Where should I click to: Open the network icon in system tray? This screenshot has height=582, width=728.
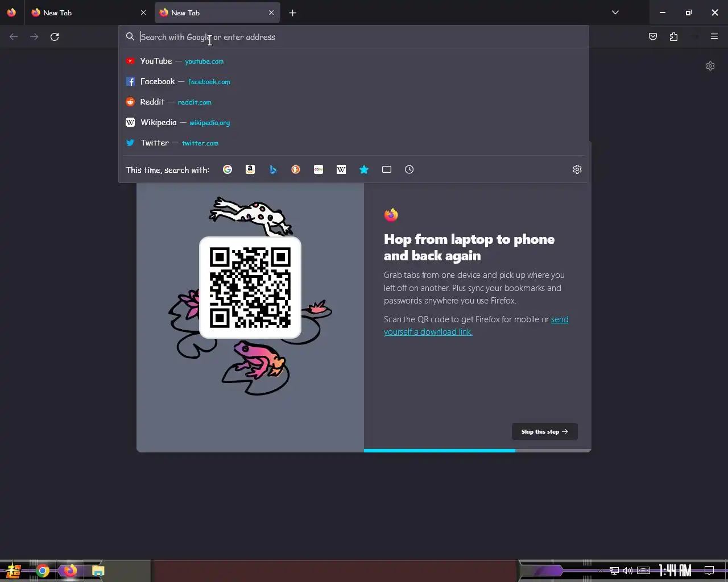(614, 571)
